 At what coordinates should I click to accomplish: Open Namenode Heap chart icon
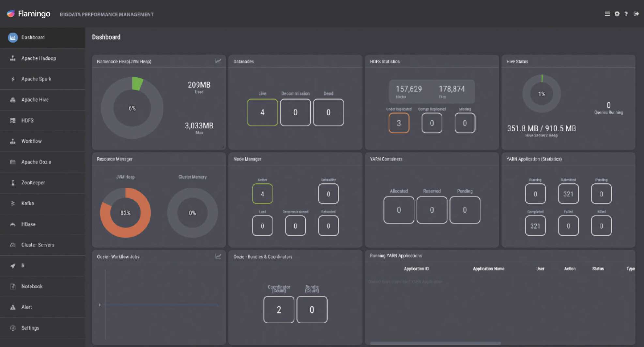click(x=218, y=61)
